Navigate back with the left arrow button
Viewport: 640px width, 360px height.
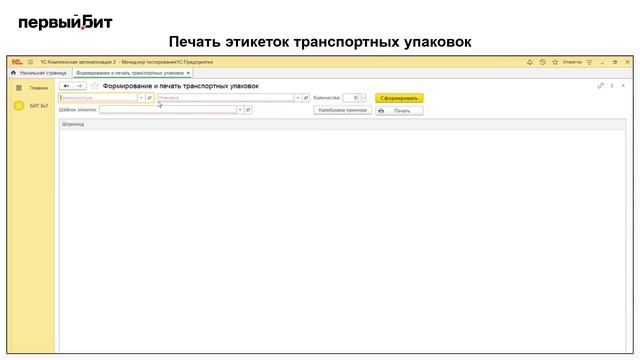66,86
